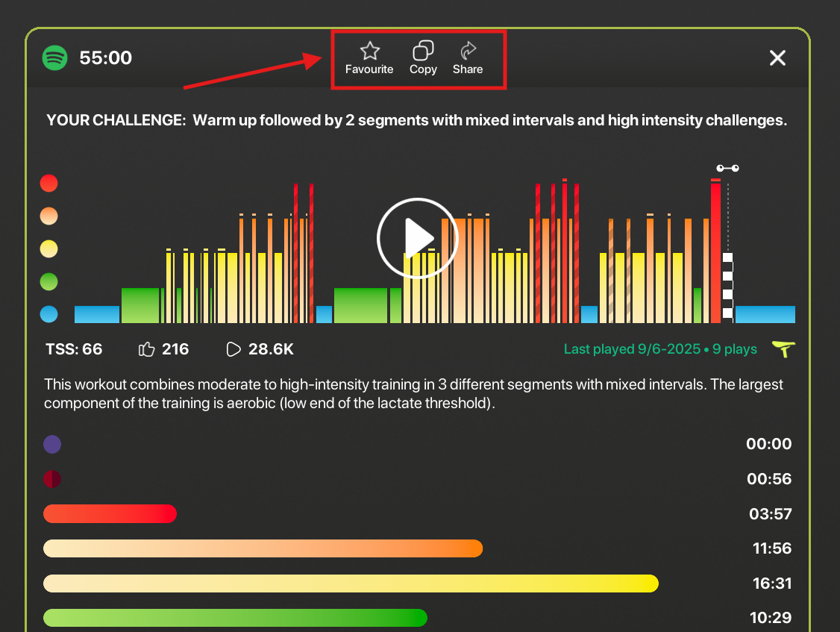Click the 28.6K plays count
This screenshot has width=840, height=632.
click(x=271, y=349)
